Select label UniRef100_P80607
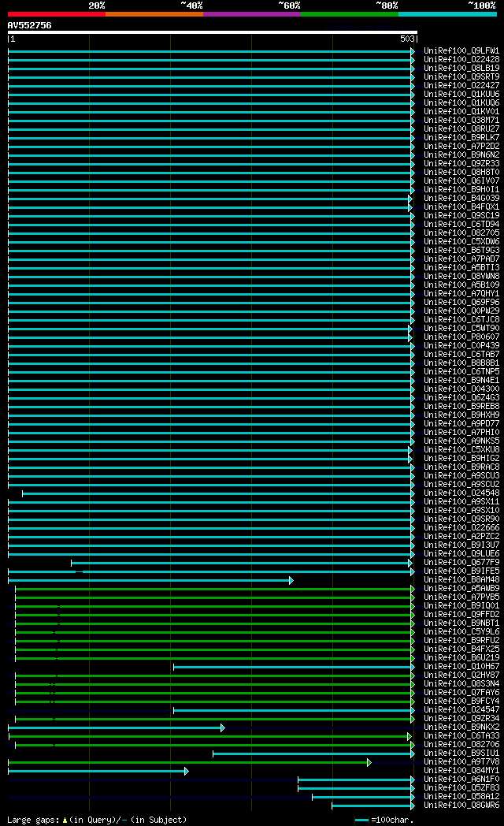Viewport: 504px width, 826px height. point(461,337)
